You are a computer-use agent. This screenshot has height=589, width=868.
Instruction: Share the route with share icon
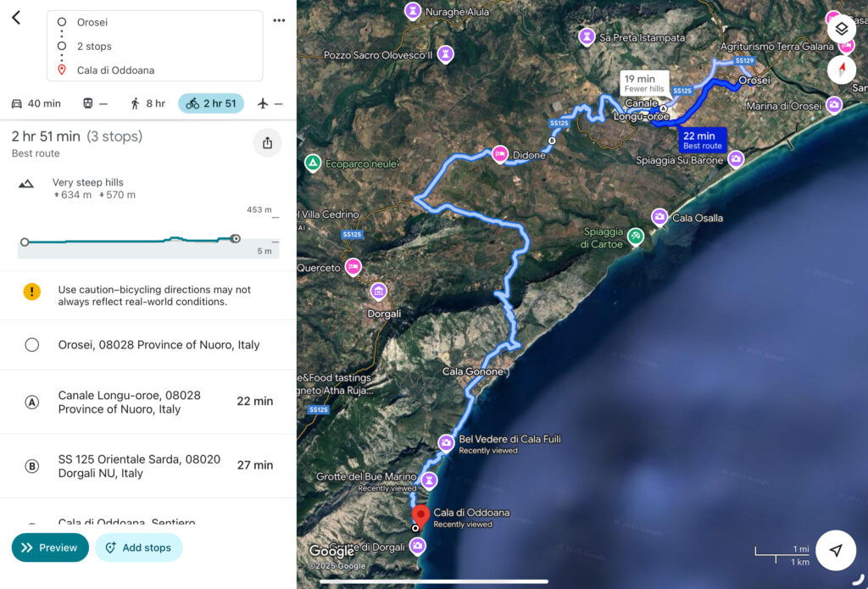point(267,143)
